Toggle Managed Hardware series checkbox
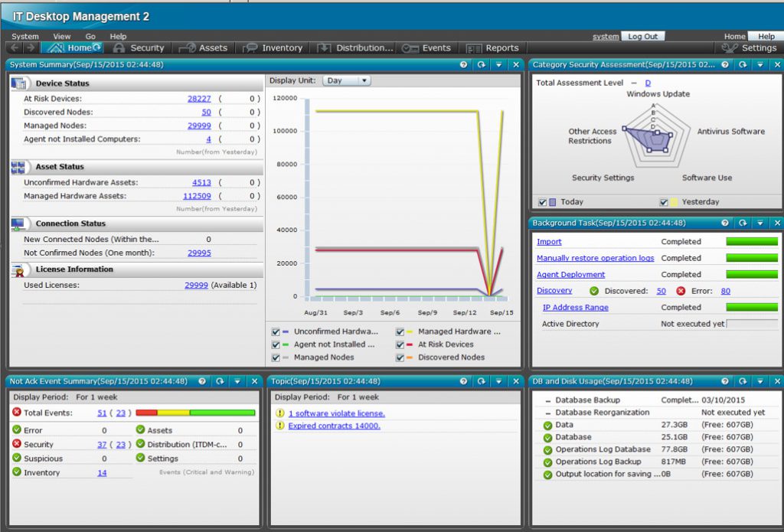This screenshot has height=532, width=784. coord(400,331)
